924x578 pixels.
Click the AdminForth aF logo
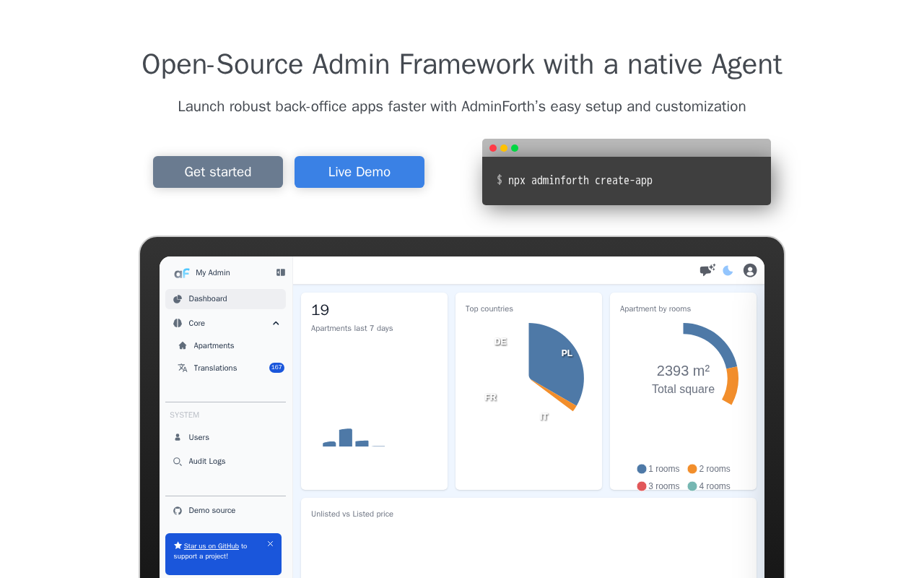181,273
